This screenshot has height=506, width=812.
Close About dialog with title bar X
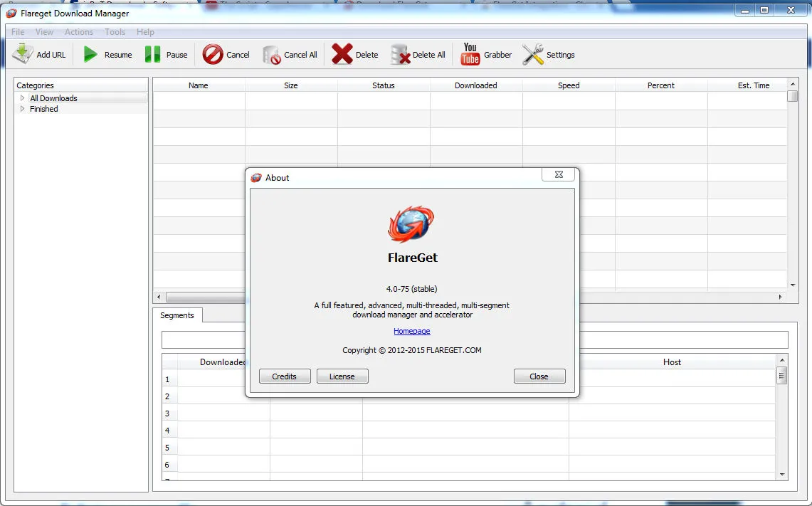[558, 174]
